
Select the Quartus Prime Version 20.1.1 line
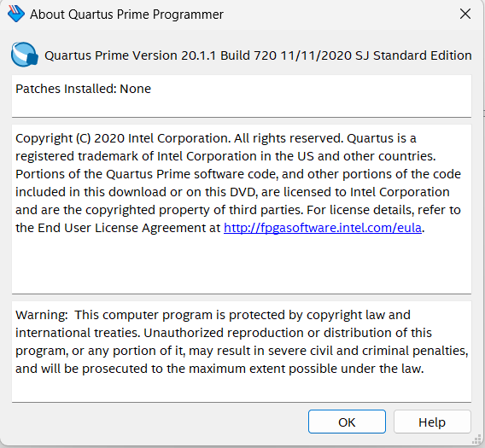pyautogui.click(x=258, y=55)
